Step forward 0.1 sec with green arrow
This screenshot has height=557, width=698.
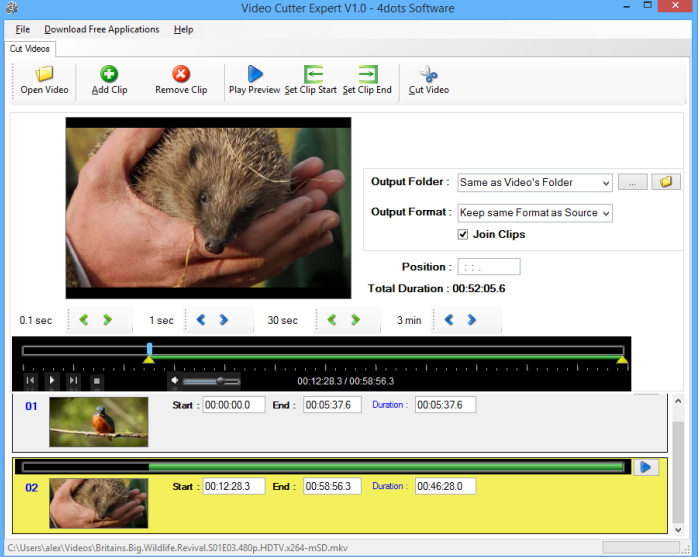(x=107, y=320)
